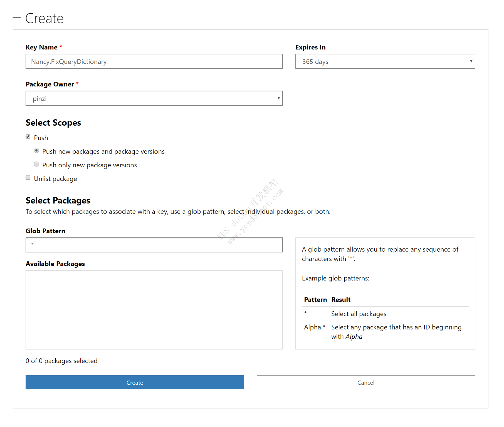Click the 'Select Scopes' heading

(x=53, y=123)
